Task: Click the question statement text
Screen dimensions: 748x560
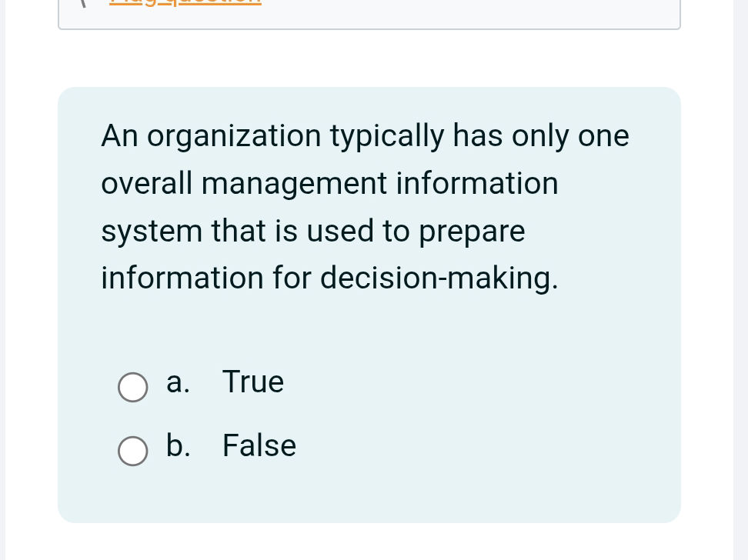Action: (x=365, y=206)
